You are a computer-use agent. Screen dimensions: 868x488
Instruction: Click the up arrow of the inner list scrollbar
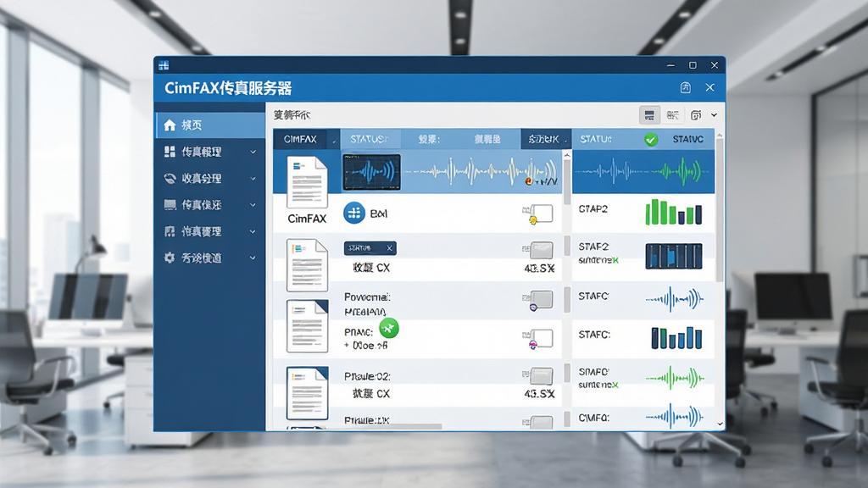[567, 156]
